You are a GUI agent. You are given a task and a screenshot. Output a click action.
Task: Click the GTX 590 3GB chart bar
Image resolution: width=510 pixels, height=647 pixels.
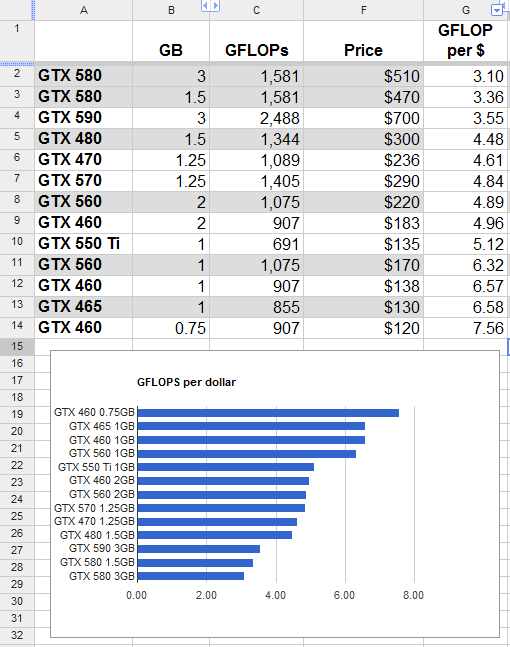pos(199,549)
